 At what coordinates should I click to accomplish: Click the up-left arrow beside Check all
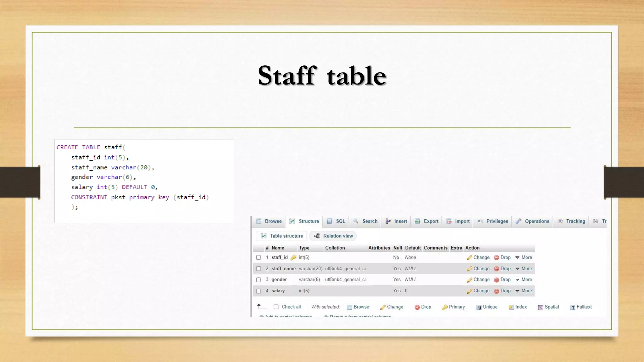pyautogui.click(x=262, y=307)
